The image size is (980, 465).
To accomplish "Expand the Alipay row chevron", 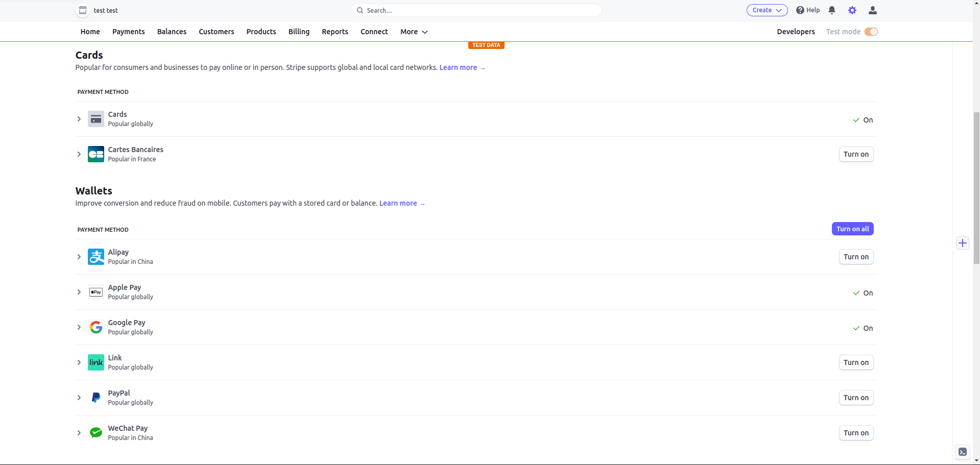I will [x=79, y=257].
